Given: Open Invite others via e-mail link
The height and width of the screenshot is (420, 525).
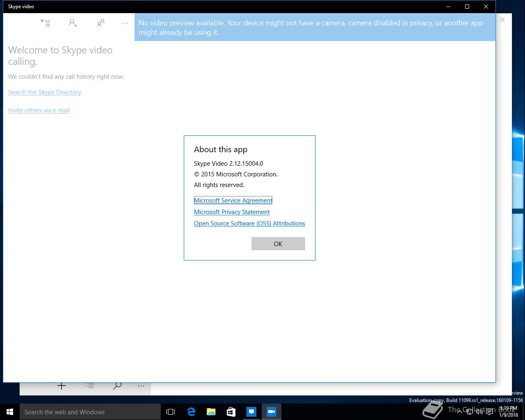Looking at the screenshot, I should [39, 110].
